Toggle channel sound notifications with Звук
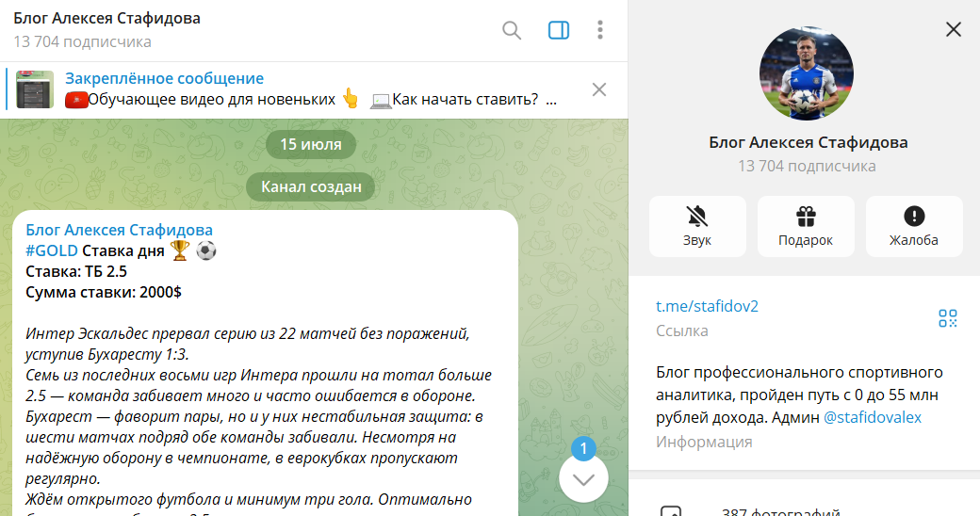This screenshot has width=980, height=516. click(697, 226)
